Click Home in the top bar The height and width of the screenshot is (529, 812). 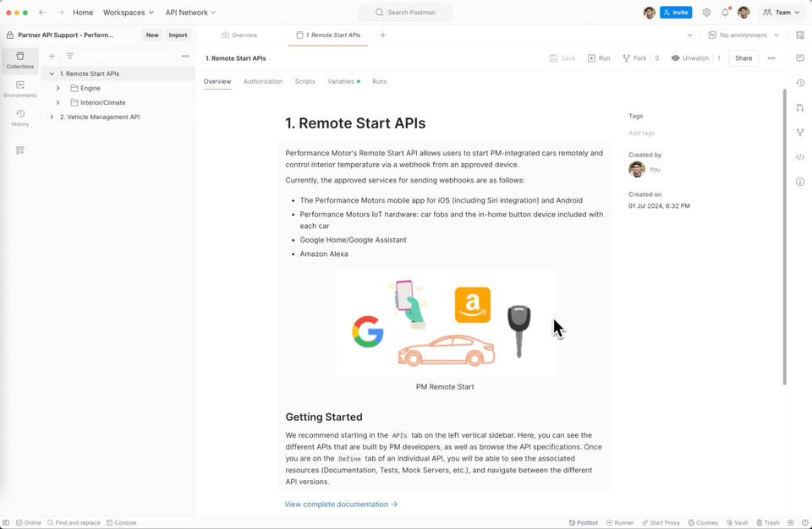click(83, 13)
